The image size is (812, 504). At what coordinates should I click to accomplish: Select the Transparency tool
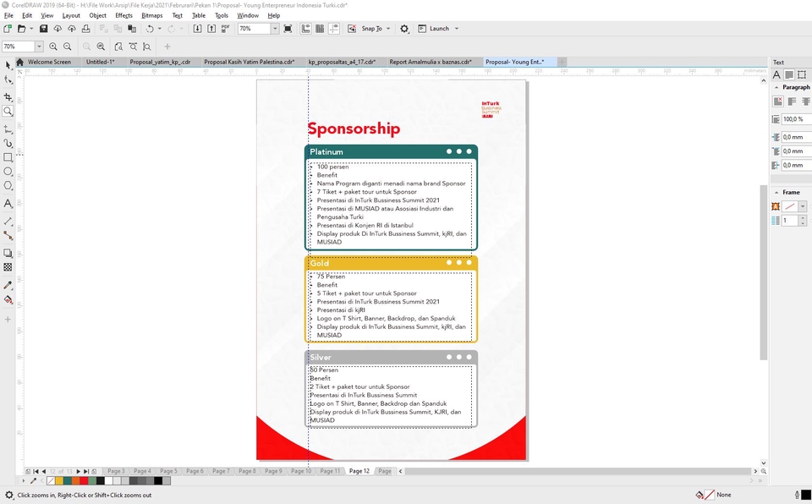(8, 267)
